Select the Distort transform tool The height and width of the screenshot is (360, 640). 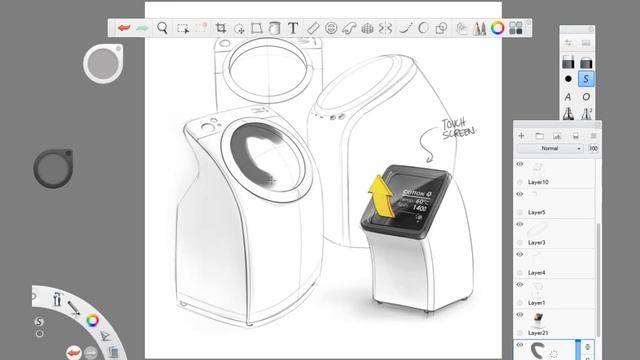(x=257, y=28)
